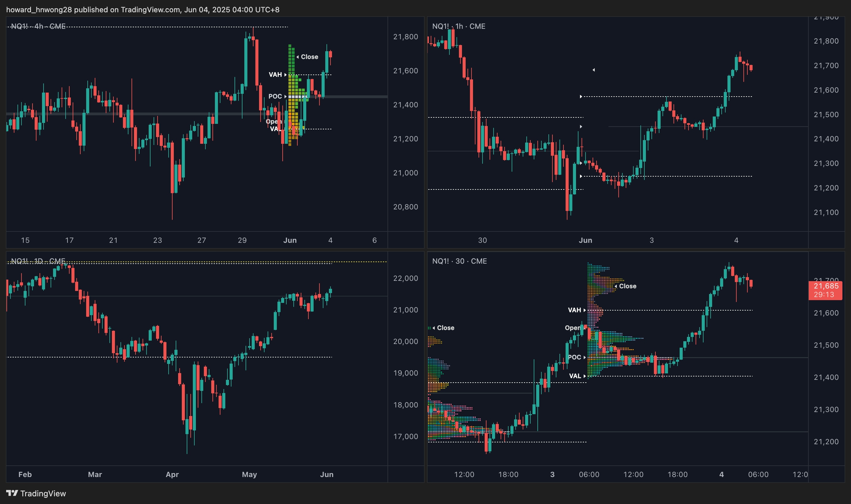Click the 22,000 price level on the daily chart scale

pyautogui.click(x=406, y=278)
